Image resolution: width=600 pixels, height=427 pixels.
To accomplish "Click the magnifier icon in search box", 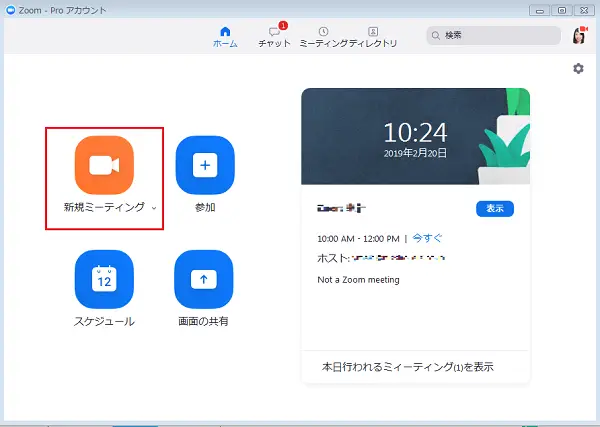I will pos(435,36).
